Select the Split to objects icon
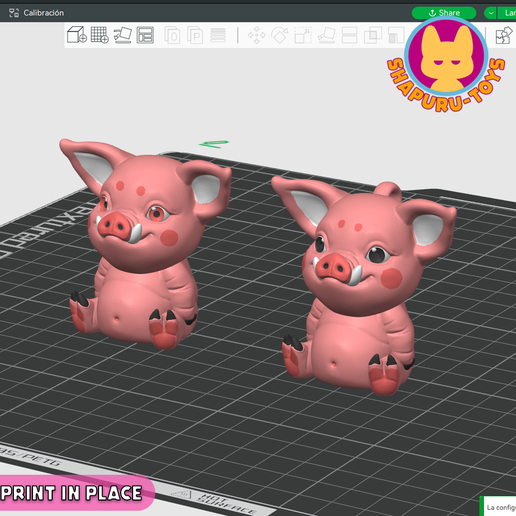Screen dimensions: 516x516 [x=172, y=35]
